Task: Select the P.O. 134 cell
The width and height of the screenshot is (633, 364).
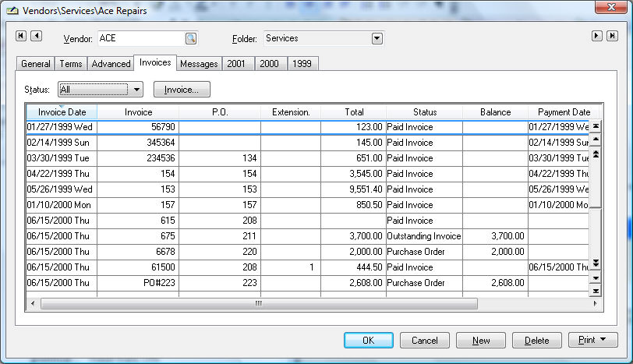Action: pyautogui.click(x=220, y=158)
